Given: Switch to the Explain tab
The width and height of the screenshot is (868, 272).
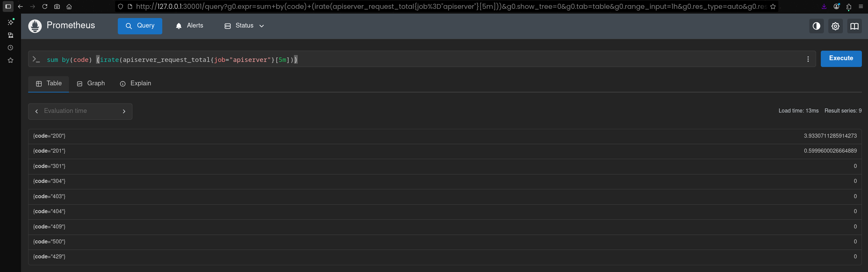Looking at the screenshot, I should (135, 84).
